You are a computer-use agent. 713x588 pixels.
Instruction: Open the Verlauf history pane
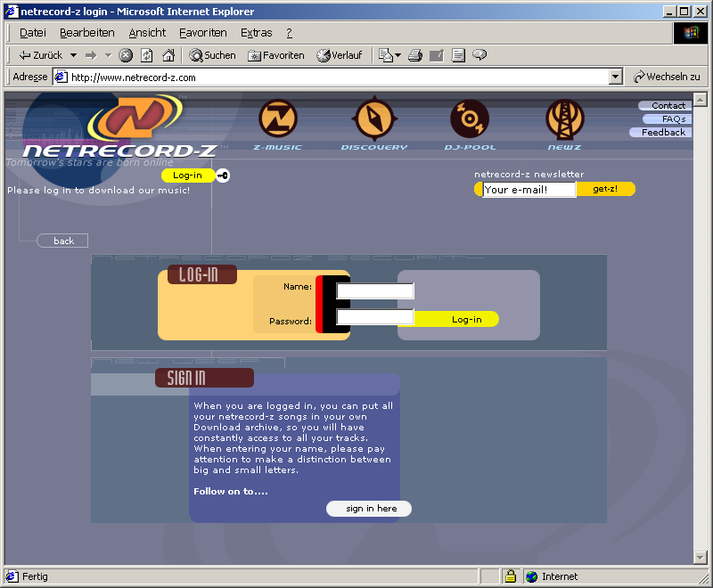coord(340,55)
